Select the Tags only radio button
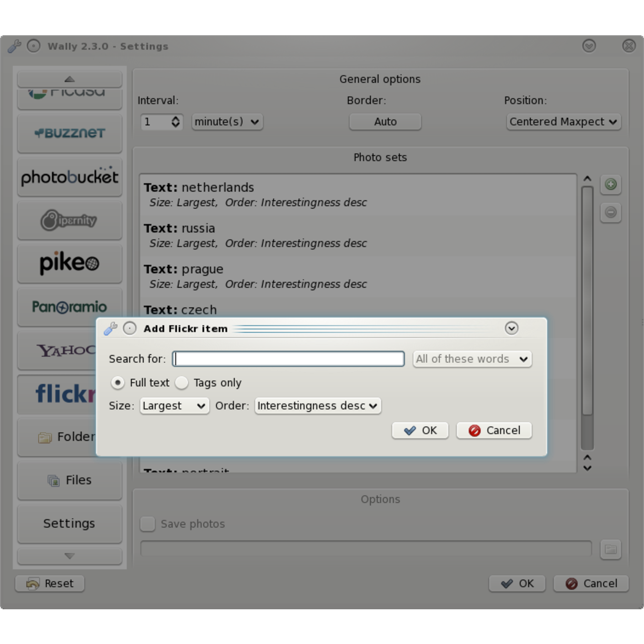The height and width of the screenshot is (644, 644). pyautogui.click(x=182, y=383)
